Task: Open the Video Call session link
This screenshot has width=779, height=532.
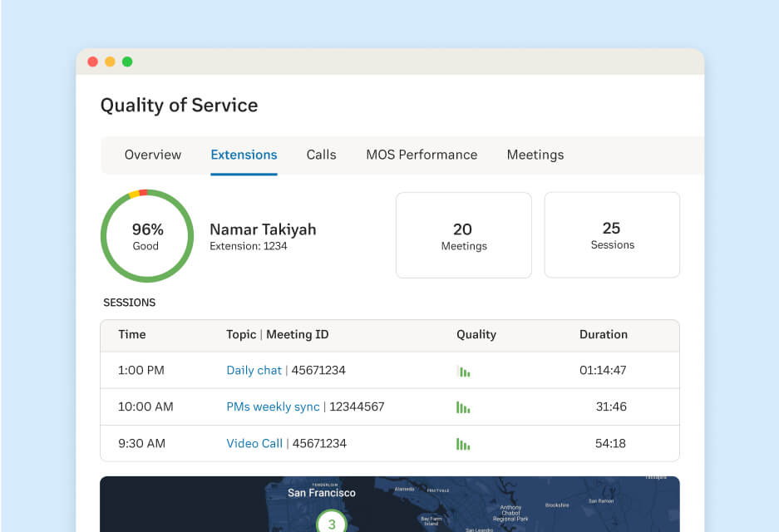Action: 254,444
